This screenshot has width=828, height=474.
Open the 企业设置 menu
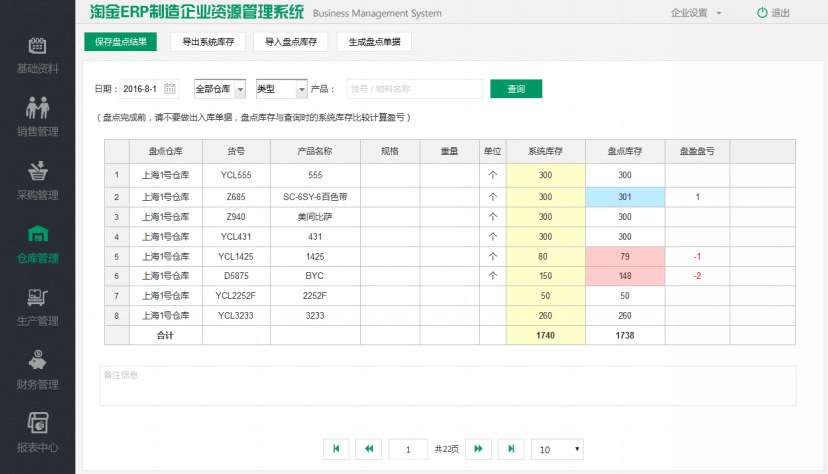696,13
